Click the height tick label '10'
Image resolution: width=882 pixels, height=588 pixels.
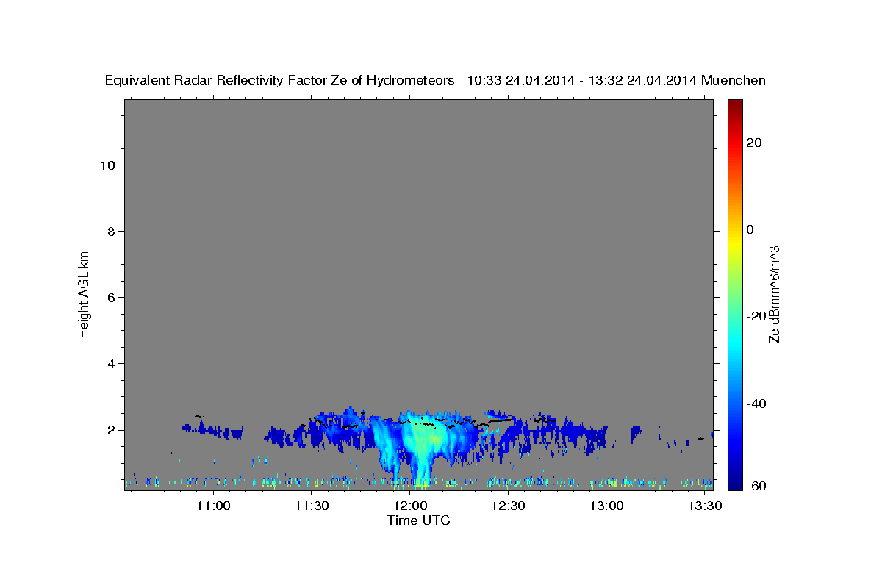tap(107, 165)
